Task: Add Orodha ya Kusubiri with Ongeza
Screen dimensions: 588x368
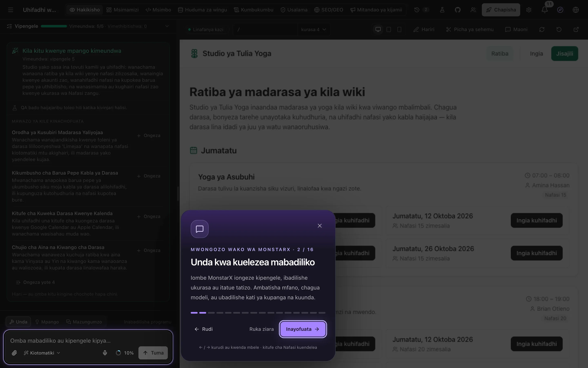Action: [149, 136]
